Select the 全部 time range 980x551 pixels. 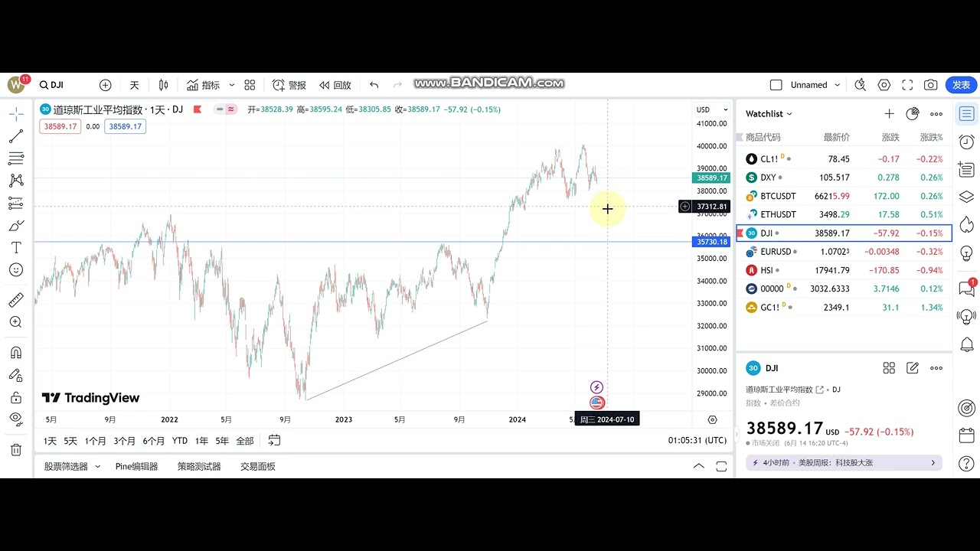245,441
